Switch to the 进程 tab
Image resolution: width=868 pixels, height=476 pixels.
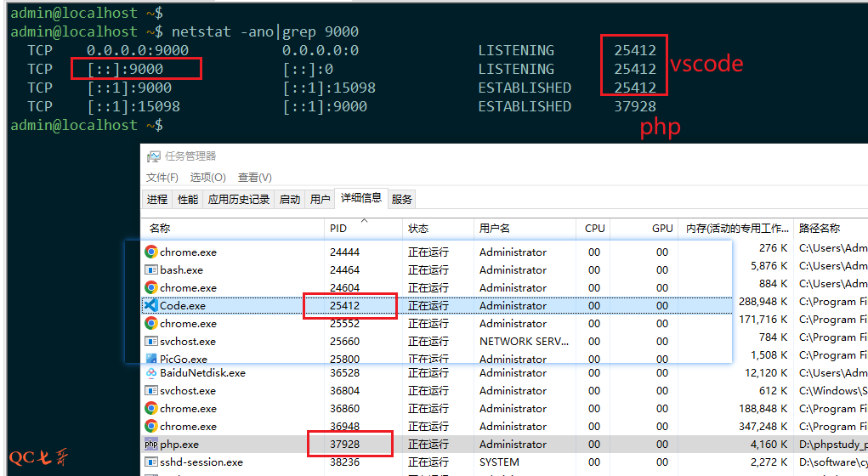pyautogui.click(x=157, y=200)
